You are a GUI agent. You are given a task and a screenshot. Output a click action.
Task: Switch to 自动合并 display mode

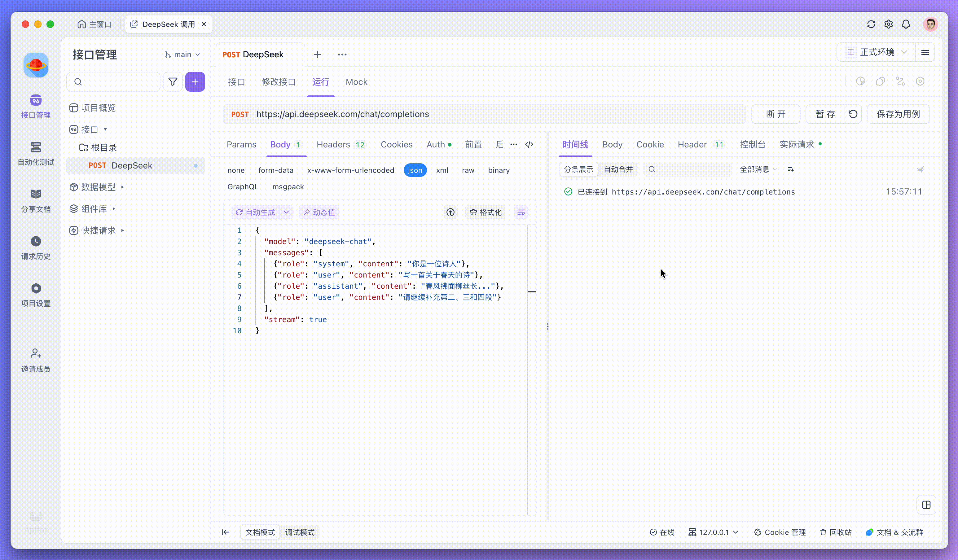[x=618, y=169]
